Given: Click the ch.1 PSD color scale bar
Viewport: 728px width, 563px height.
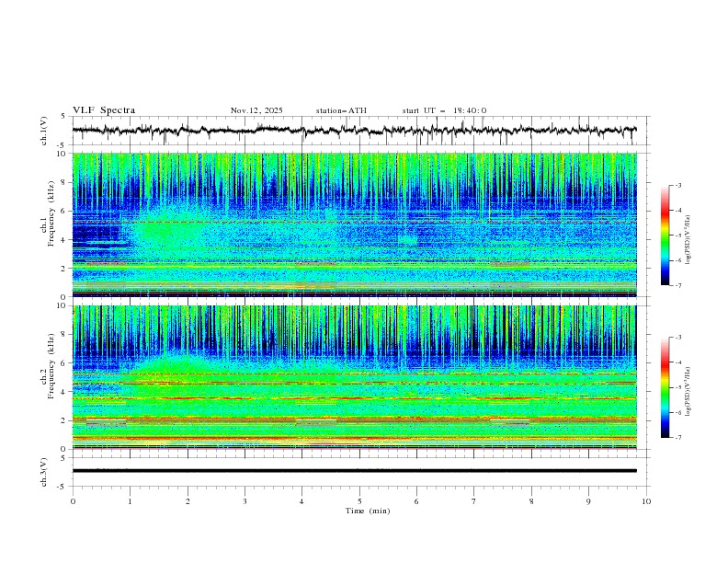Looking at the screenshot, I should tap(665, 236).
